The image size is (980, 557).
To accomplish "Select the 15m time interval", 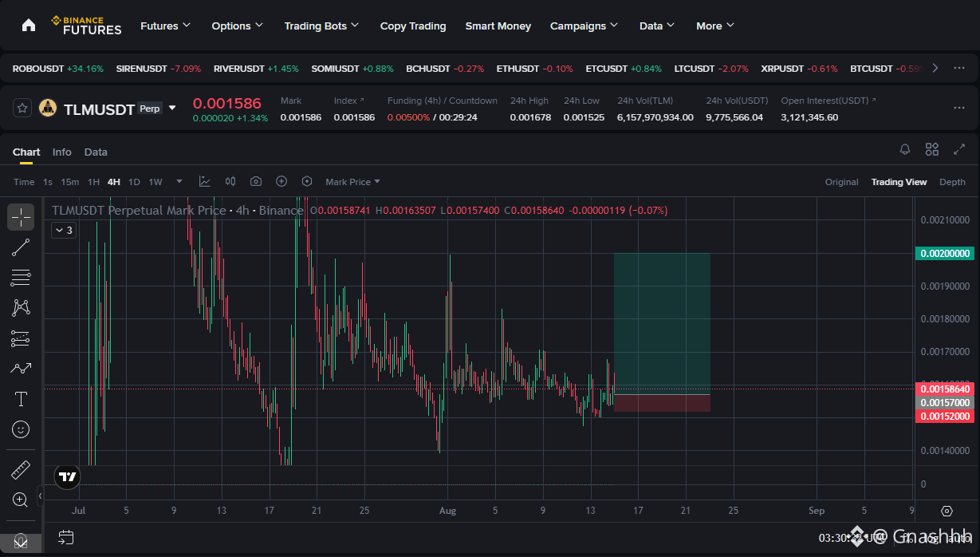I will pyautogui.click(x=70, y=181).
